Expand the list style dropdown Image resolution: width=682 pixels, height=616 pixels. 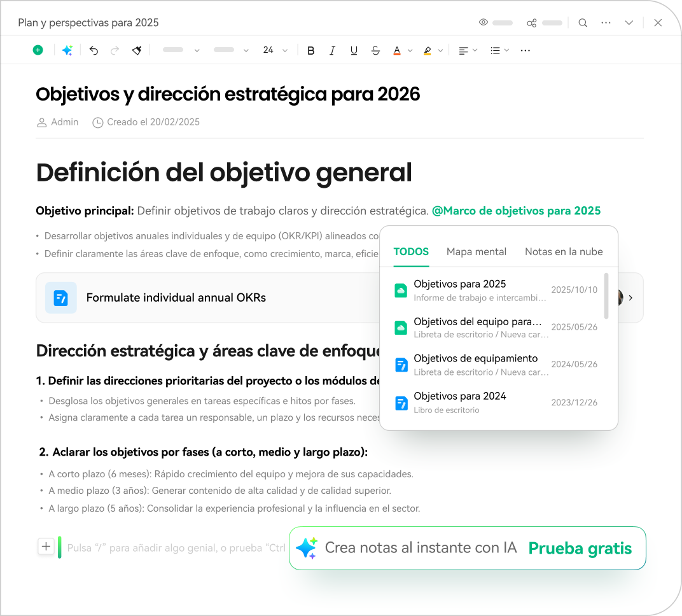pos(499,50)
